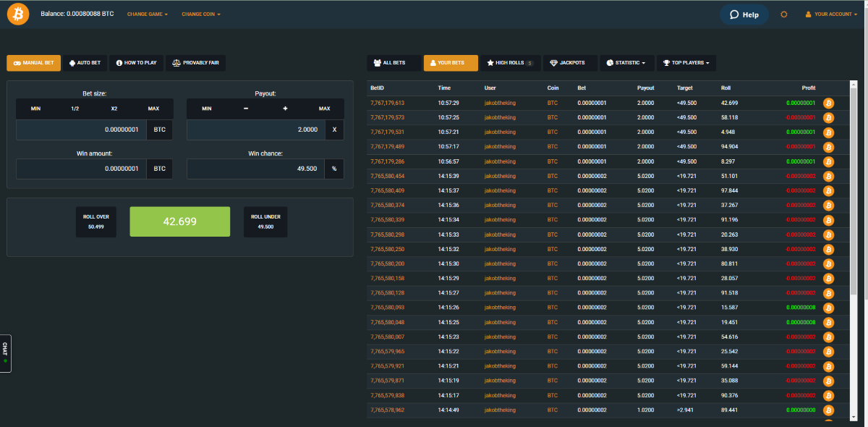Open the Chat side tab
This screenshot has width=868, height=427.
(5, 352)
